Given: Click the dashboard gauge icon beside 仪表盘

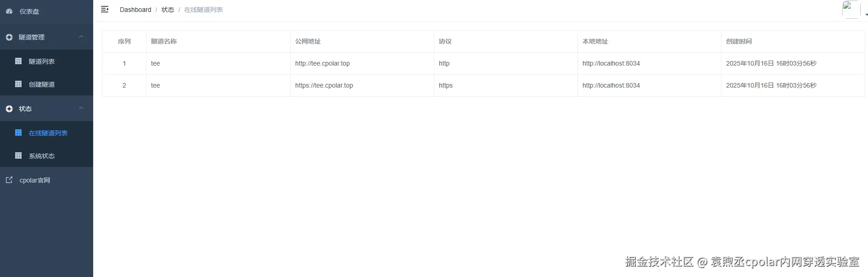Looking at the screenshot, I should pyautogui.click(x=9, y=11).
